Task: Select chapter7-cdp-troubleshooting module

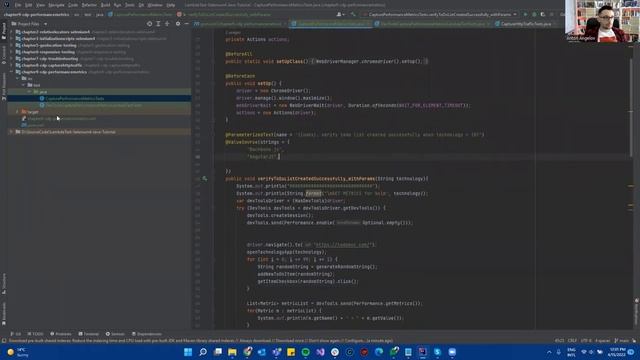Action: coord(49,59)
